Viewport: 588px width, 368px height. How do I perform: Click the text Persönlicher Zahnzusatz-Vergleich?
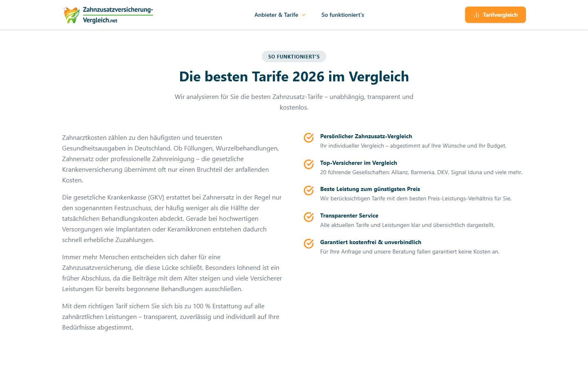366,136
